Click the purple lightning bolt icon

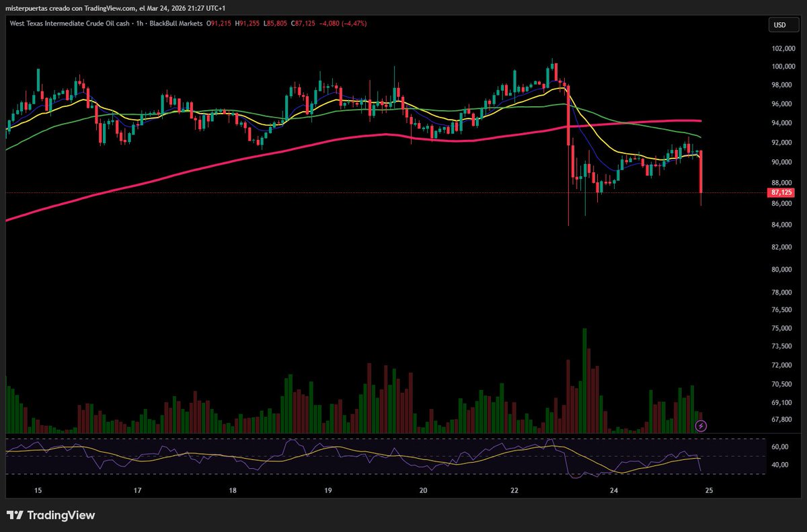click(x=701, y=426)
